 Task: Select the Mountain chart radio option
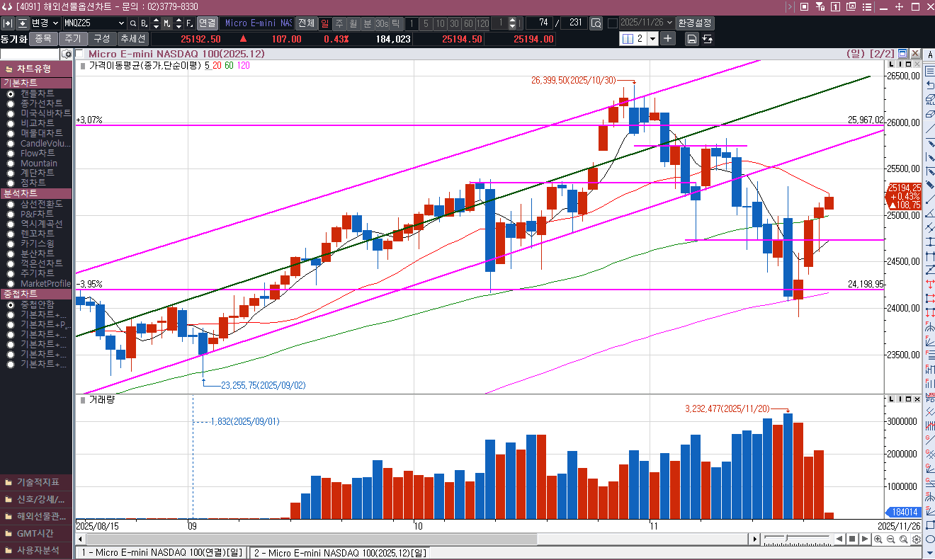point(11,163)
